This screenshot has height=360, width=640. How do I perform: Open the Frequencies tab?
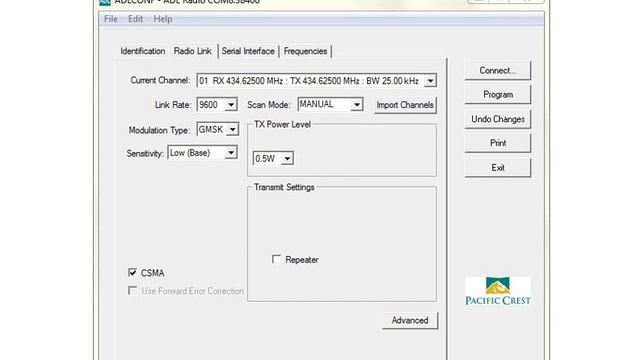pos(305,51)
